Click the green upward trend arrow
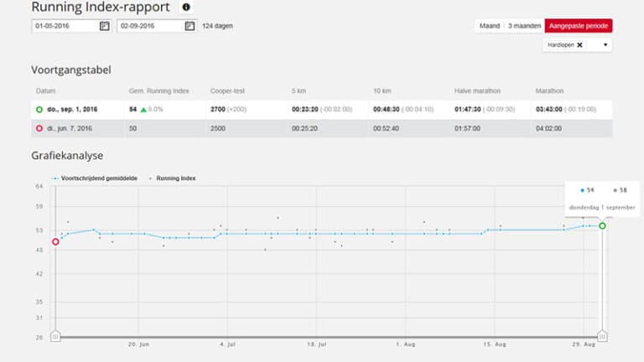 [x=144, y=110]
